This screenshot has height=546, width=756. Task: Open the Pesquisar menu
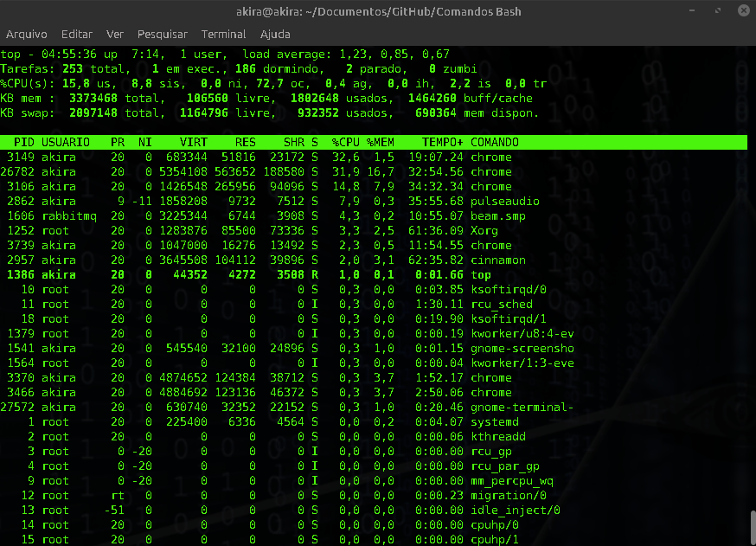(x=162, y=35)
